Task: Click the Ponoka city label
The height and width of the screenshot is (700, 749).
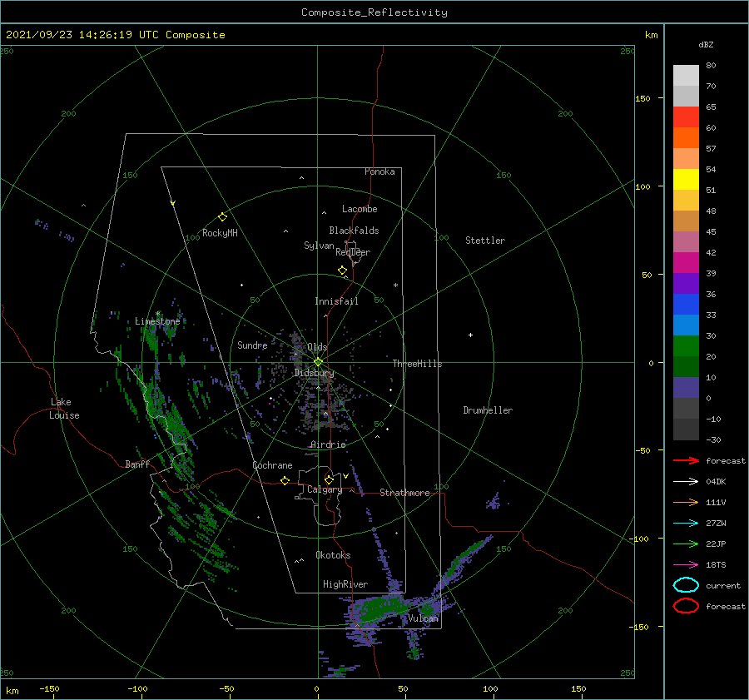Action: (x=379, y=171)
